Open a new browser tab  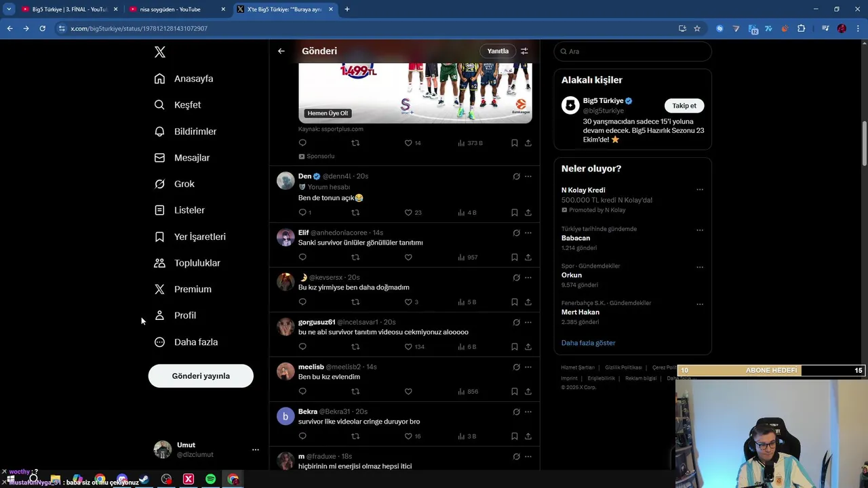pyautogui.click(x=347, y=9)
